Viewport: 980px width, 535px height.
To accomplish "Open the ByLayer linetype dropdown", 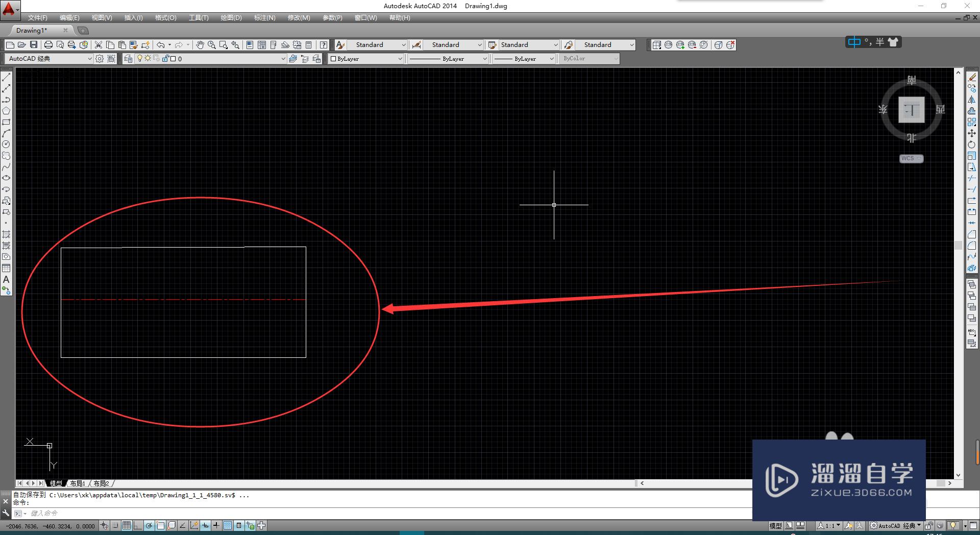I will [x=484, y=58].
